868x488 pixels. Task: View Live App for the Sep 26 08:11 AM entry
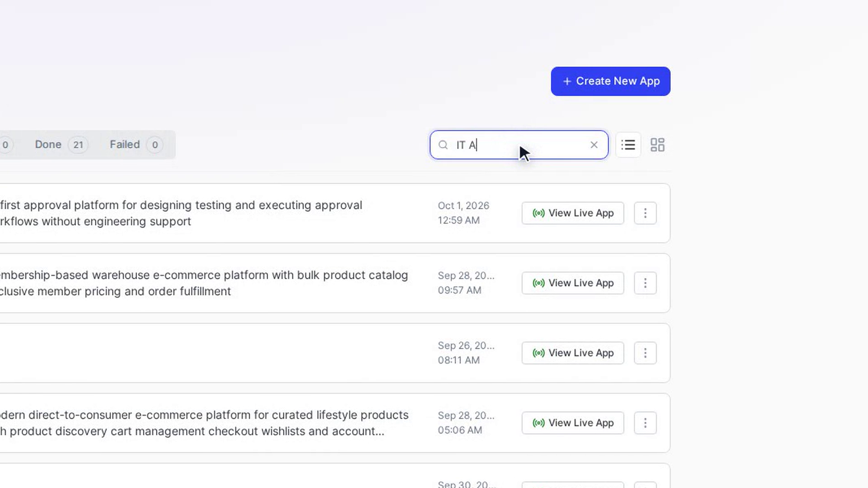pos(573,353)
